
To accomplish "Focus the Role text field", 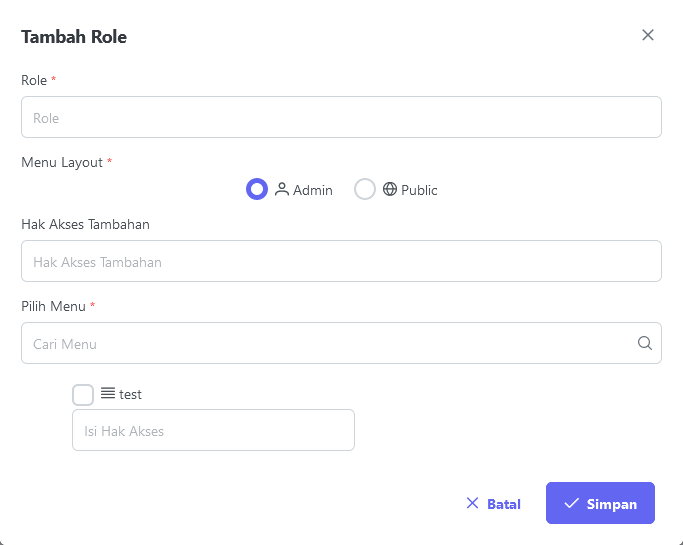I will [x=342, y=117].
